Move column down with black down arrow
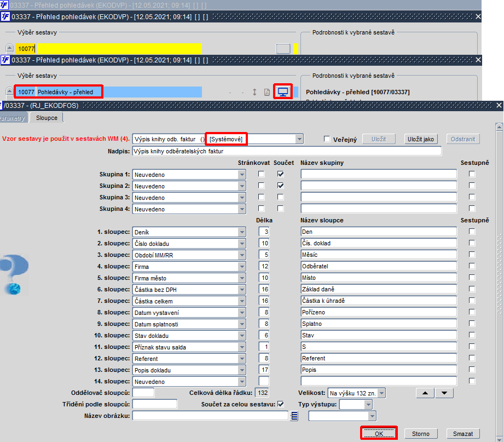This screenshot has height=442, width=504. 444,393
